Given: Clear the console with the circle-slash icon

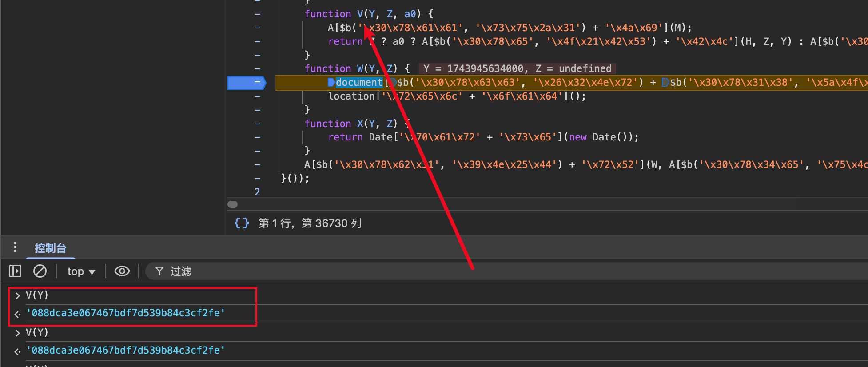Looking at the screenshot, I should point(40,271).
